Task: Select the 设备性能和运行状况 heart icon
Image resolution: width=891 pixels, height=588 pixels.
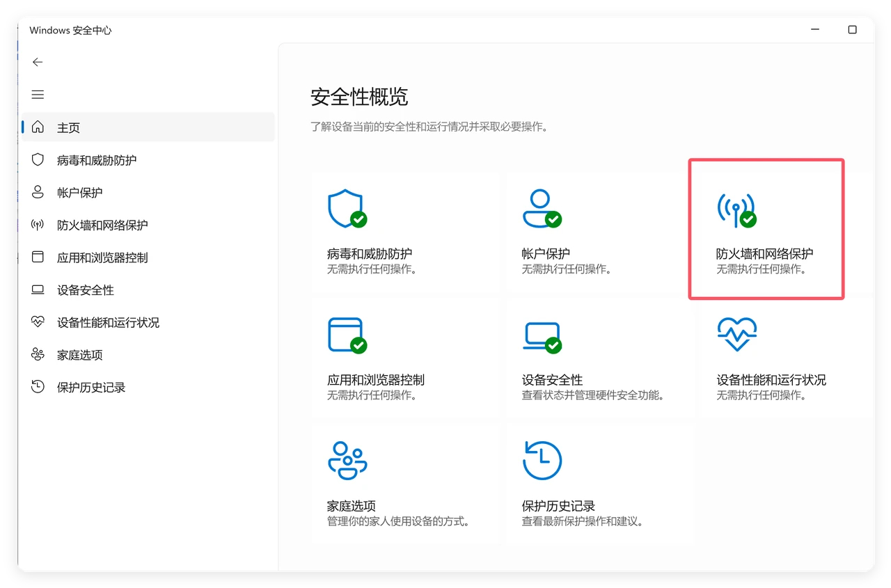Action: (38, 322)
